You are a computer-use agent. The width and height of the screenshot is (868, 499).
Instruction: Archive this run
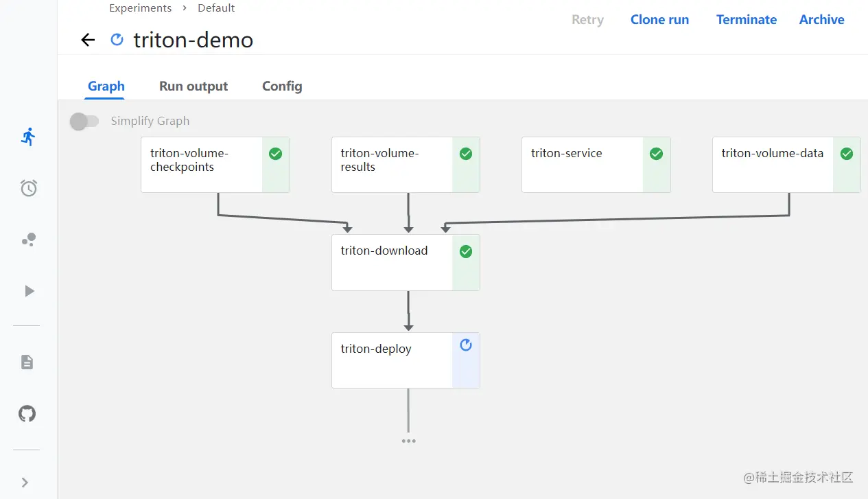point(821,20)
